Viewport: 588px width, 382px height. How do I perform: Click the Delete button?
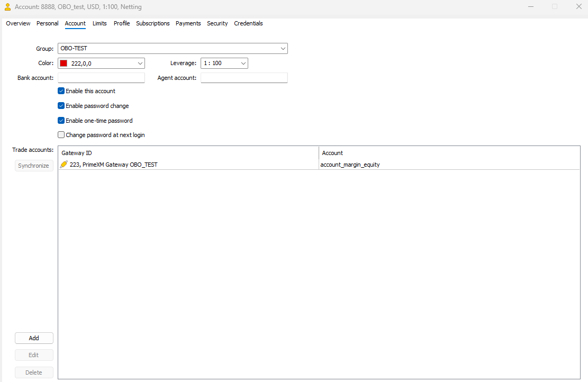(34, 372)
